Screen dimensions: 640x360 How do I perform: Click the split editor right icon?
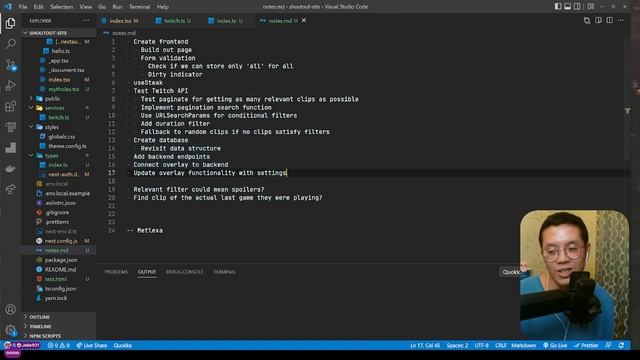609,20
